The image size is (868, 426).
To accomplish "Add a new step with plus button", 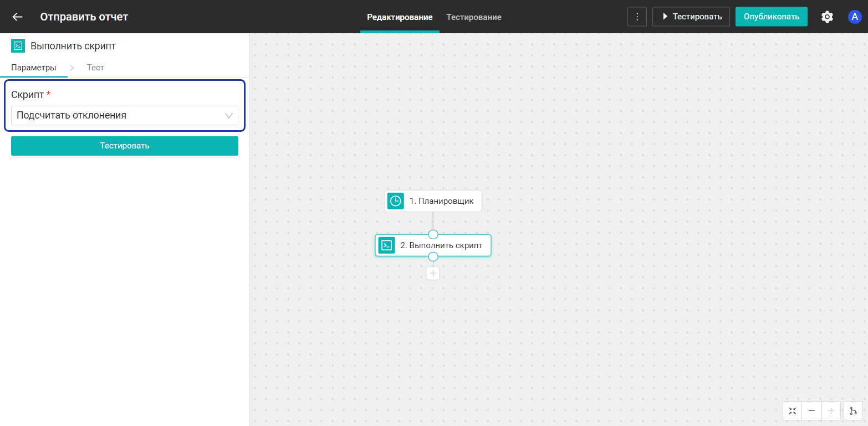I will tap(433, 273).
